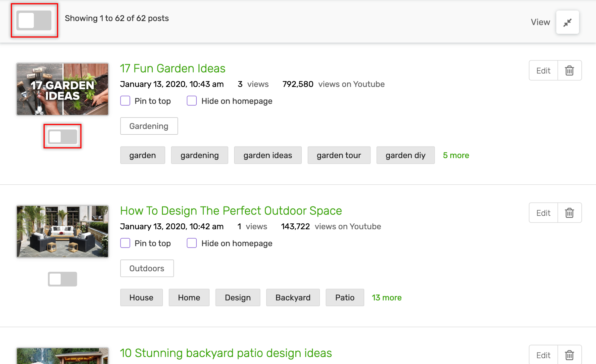Click the Patio tag
Viewport: 596px width, 364px height.
(345, 297)
